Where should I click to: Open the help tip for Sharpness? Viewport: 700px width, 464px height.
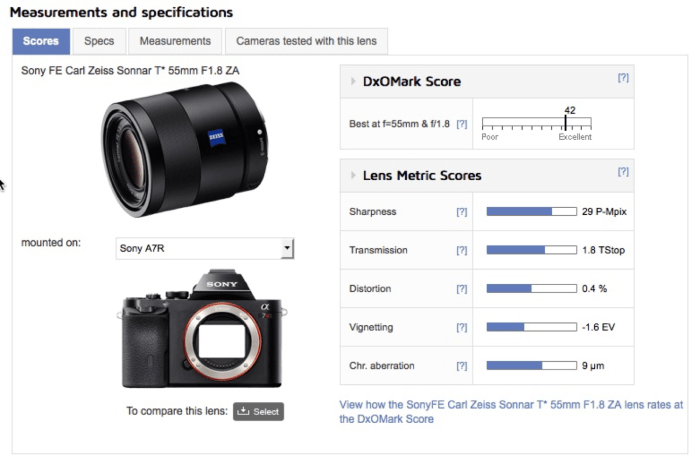click(461, 212)
